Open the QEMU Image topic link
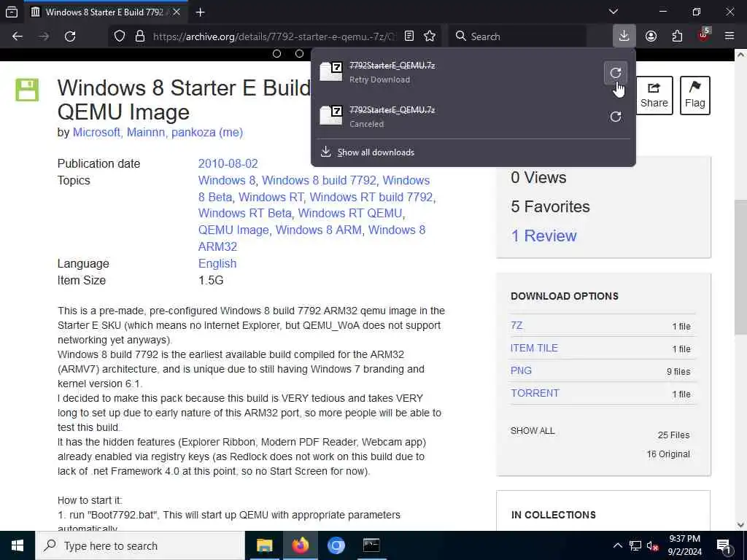This screenshot has height=560, width=747. [x=233, y=230]
